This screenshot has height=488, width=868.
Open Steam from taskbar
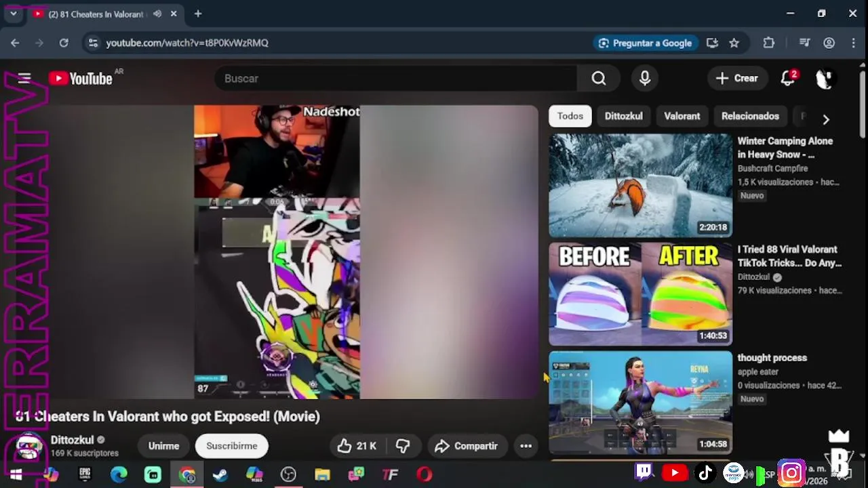click(220, 474)
